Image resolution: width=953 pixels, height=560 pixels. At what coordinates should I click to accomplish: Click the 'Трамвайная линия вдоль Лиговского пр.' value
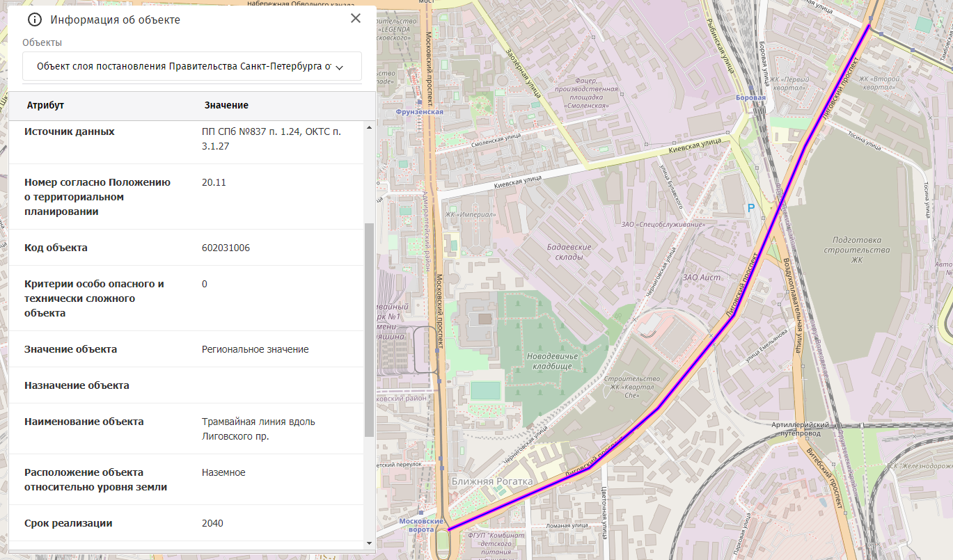258,429
